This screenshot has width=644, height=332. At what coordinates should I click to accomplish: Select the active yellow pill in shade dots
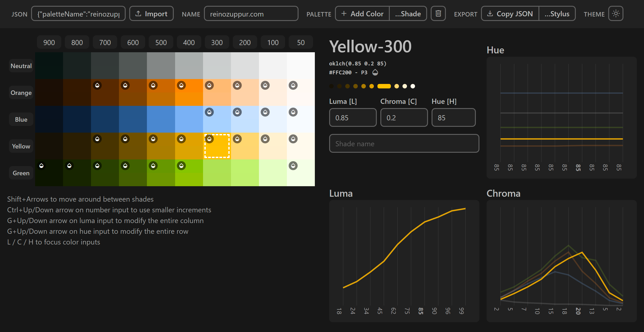[384, 86]
